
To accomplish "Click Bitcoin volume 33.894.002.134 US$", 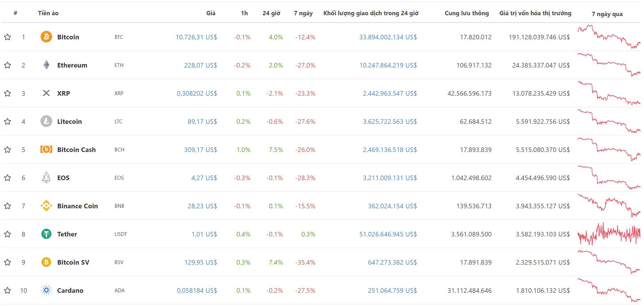I will pos(388,37).
